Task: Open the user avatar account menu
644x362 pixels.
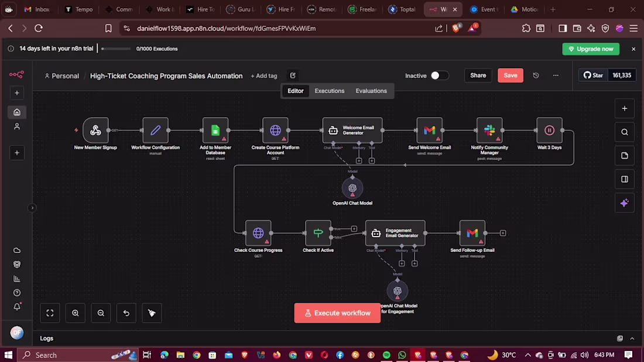Action: [17, 333]
